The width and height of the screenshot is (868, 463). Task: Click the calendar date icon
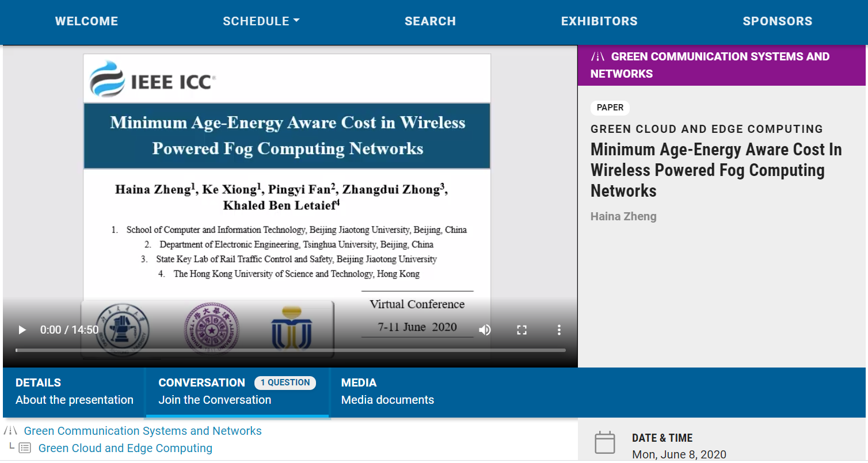tap(605, 443)
